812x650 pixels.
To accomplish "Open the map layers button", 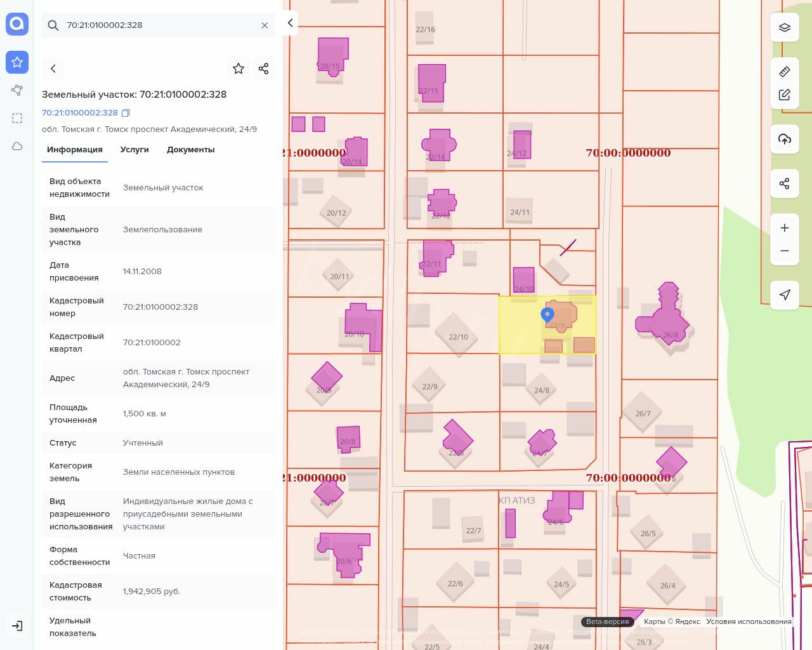I will click(x=785, y=27).
